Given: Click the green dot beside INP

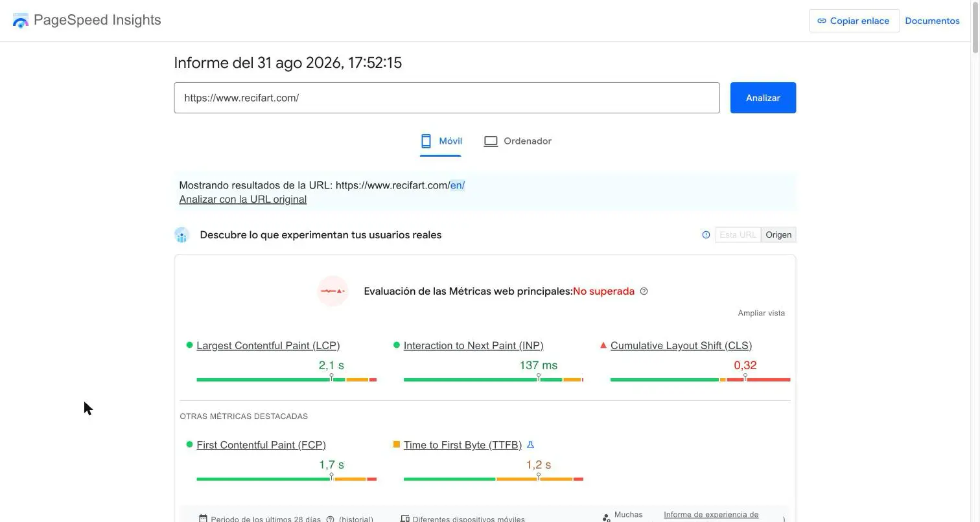Looking at the screenshot, I should pos(397,345).
